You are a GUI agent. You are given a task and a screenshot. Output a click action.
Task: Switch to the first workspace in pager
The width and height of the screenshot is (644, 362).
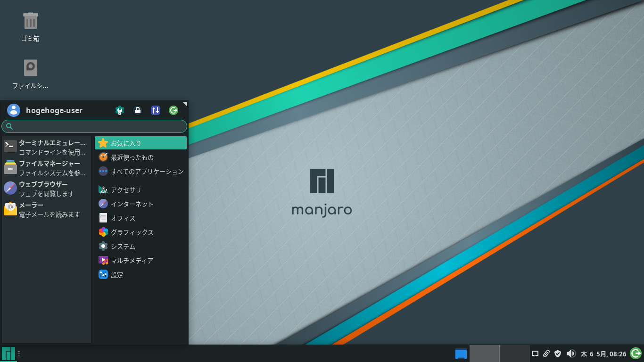(x=484, y=354)
